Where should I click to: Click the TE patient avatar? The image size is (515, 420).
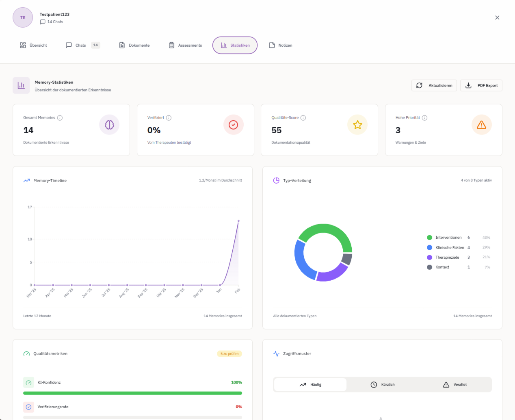23,17
